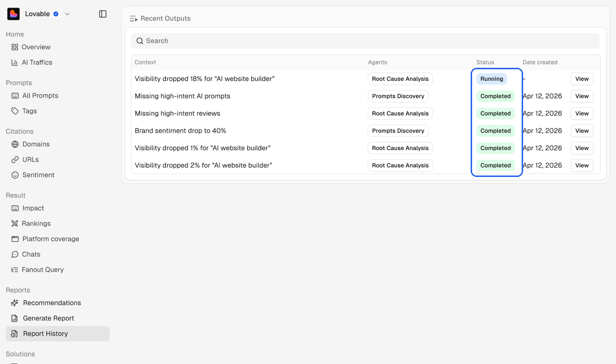Click the Rankings icon
Image resolution: width=616 pixels, height=364 pixels.
click(x=14, y=224)
